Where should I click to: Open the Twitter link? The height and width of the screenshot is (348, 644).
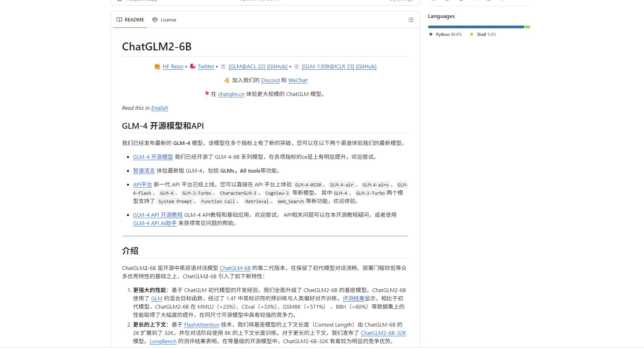206,67
